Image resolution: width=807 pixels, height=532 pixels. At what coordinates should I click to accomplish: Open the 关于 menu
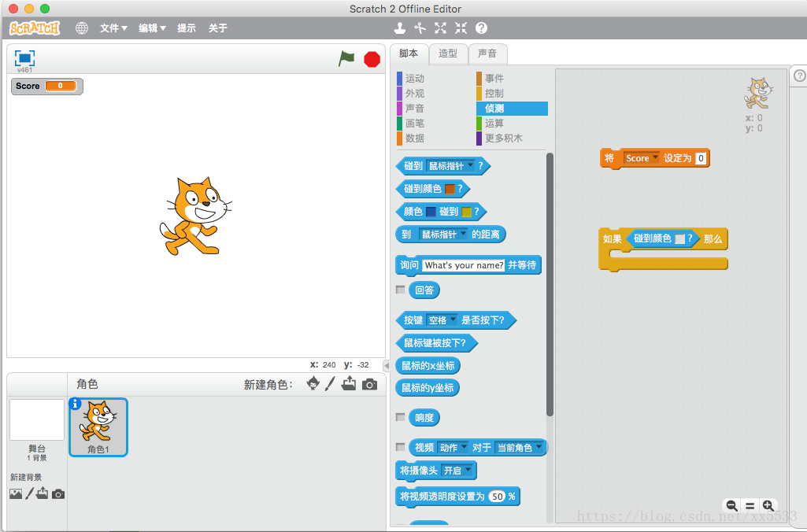(218, 28)
